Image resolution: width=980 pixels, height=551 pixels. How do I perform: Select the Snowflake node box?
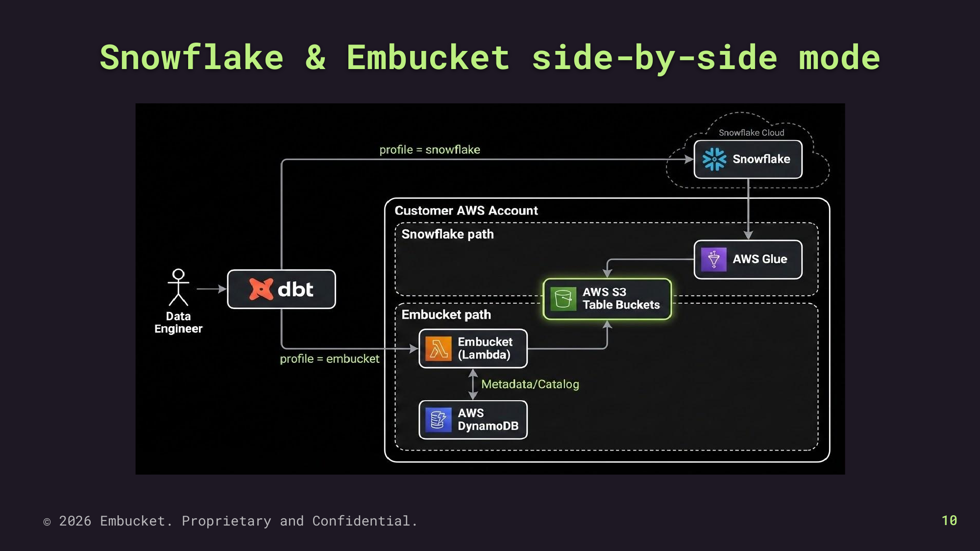[x=748, y=159]
